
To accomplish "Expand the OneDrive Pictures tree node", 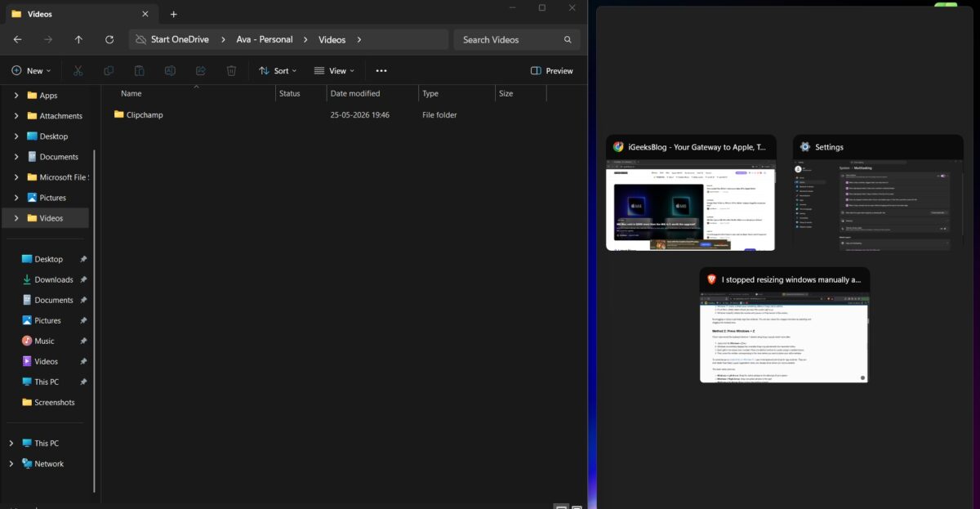I will (16, 198).
